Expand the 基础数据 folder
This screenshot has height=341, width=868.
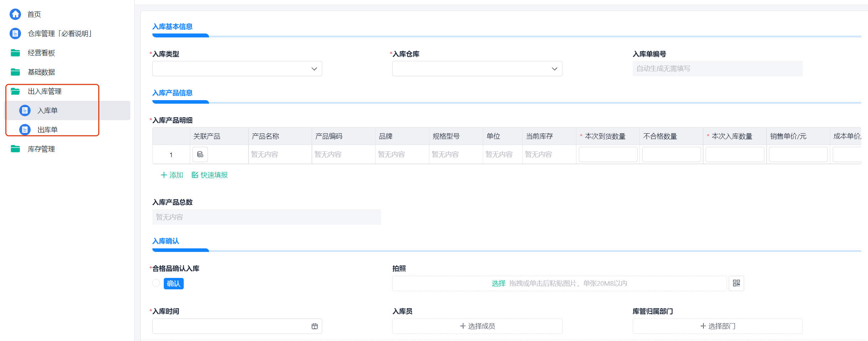(41, 72)
